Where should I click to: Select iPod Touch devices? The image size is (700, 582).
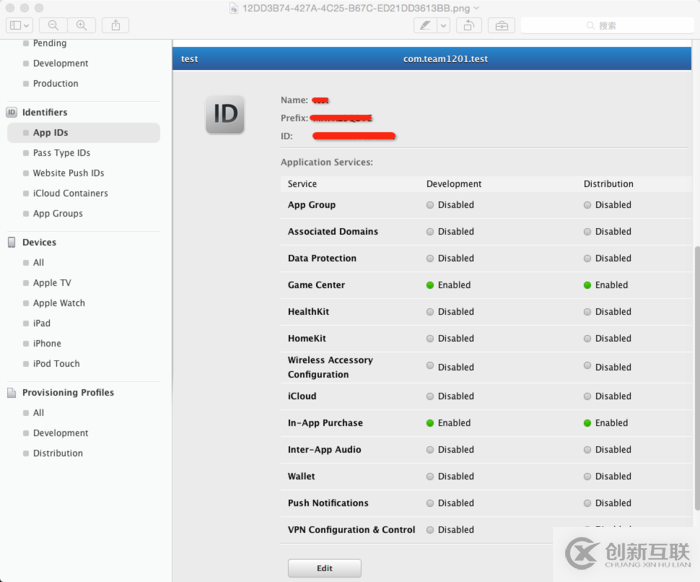[x=56, y=364]
